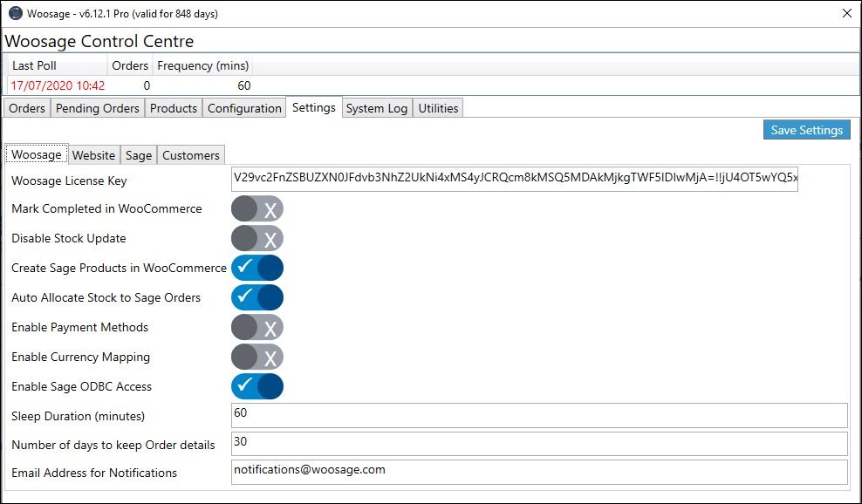This screenshot has height=504, width=862.
Task: Click the Woosage License Key field
Action: pyautogui.click(x=515, y=180)
